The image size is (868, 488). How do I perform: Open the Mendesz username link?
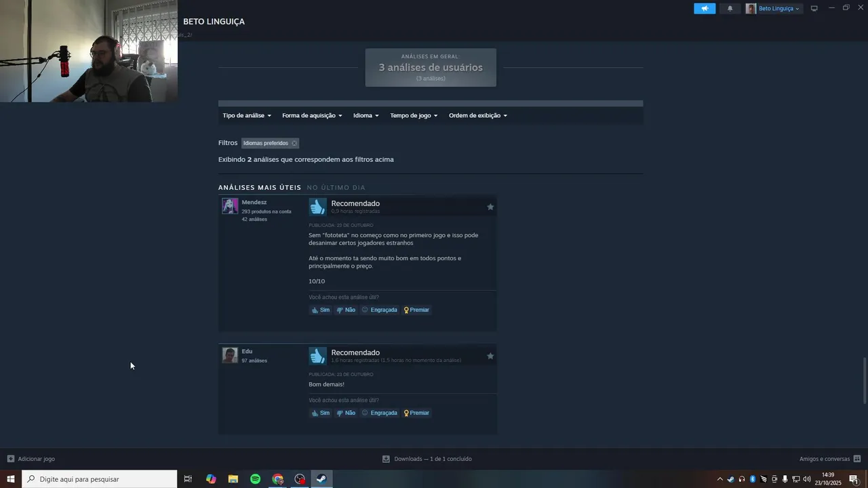click(254, 202)
